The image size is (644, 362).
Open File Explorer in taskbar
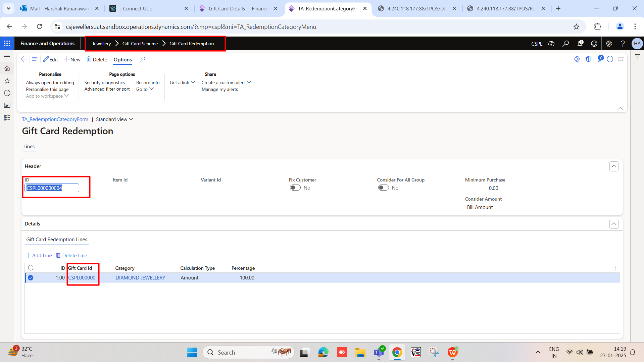[x=360, y=353]
